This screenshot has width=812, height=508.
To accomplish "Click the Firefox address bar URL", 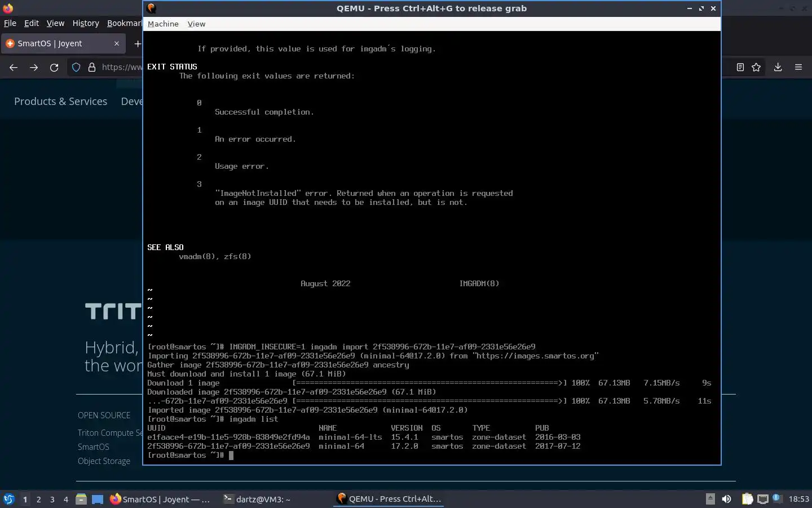I will [122, 67].
